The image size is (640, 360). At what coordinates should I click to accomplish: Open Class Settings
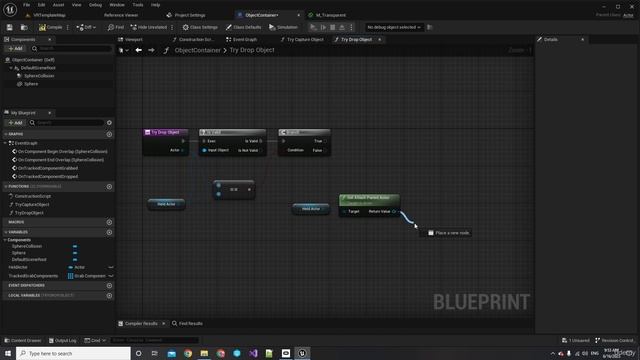(x=200, y=27)
